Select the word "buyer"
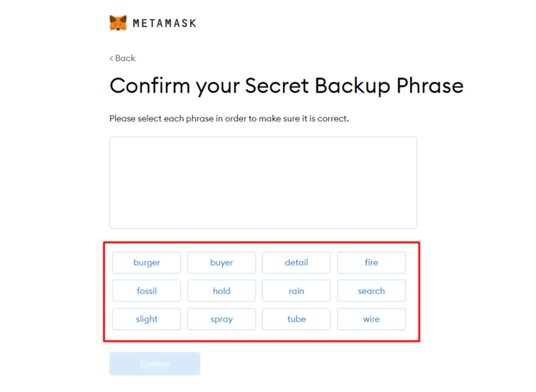This screenshot has width=536, height=392. pyautogui.click(x=221, y=263)
